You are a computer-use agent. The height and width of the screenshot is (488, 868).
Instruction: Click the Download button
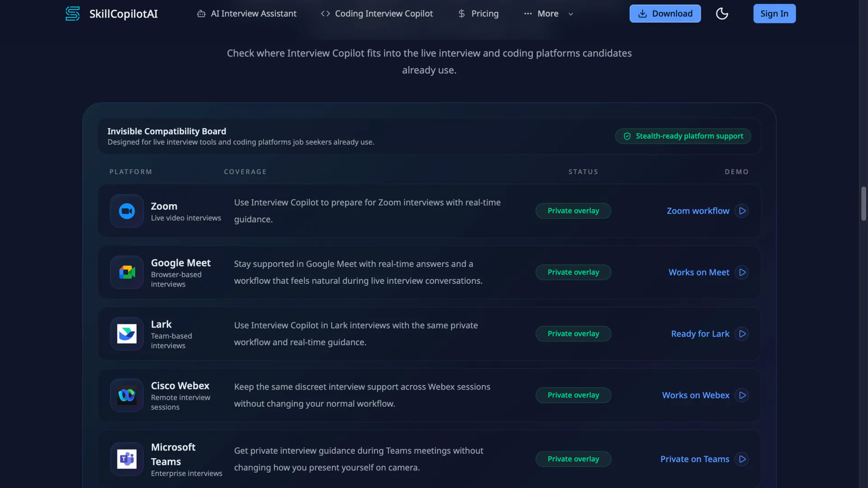tap(665, 14)
